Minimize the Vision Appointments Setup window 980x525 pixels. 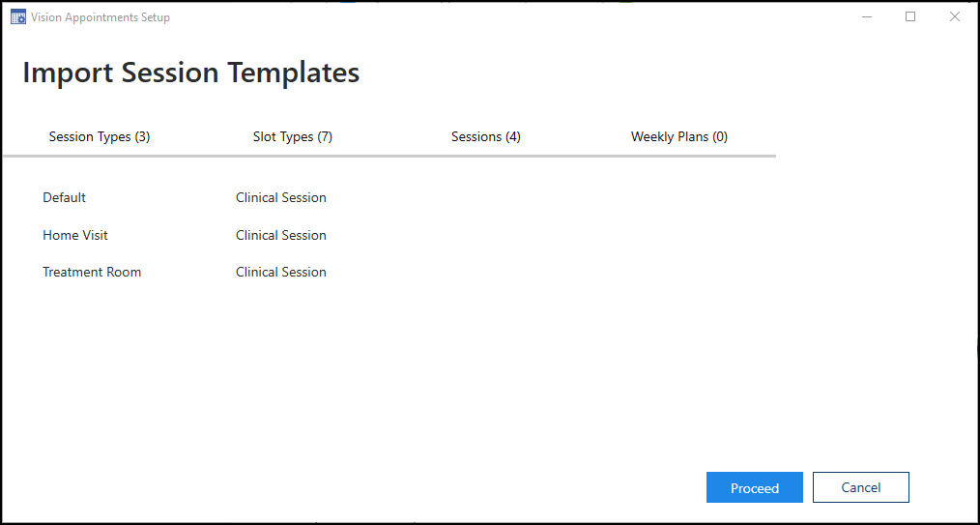[866, 17]
